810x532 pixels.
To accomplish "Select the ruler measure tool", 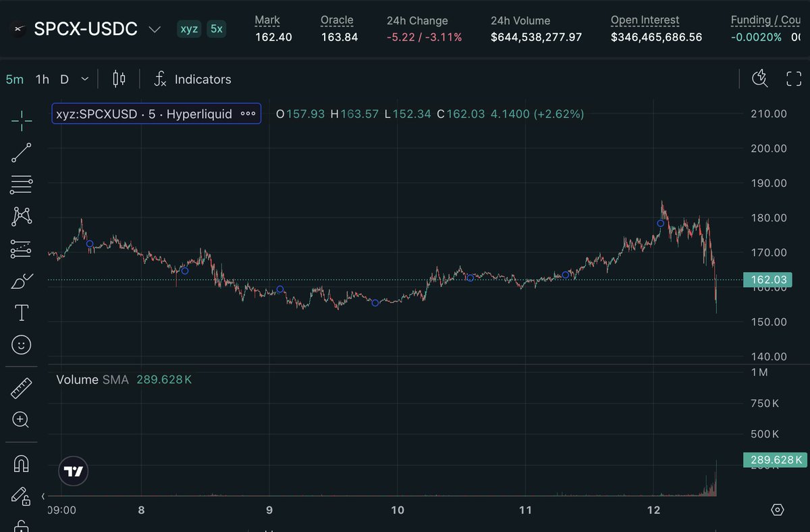I will coord(22,388).
